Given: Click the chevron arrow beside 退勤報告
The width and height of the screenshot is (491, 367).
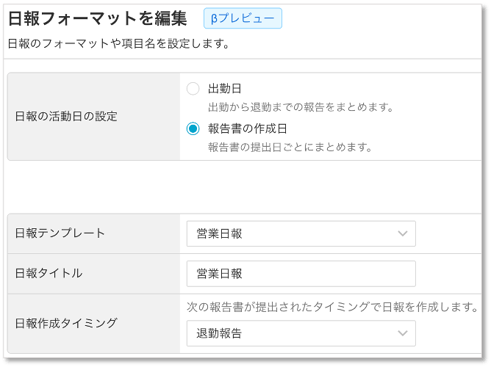Looking at the screenshot, I should click(403, 333).
